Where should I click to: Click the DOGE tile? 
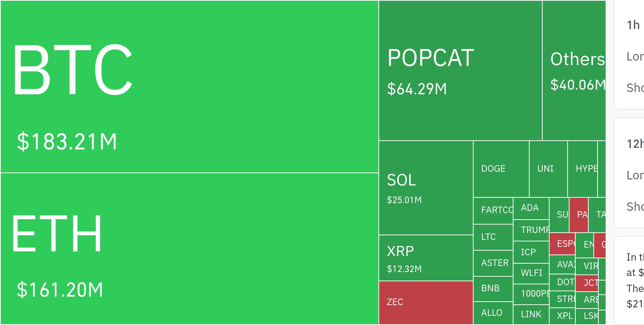(x=501, y=169)
